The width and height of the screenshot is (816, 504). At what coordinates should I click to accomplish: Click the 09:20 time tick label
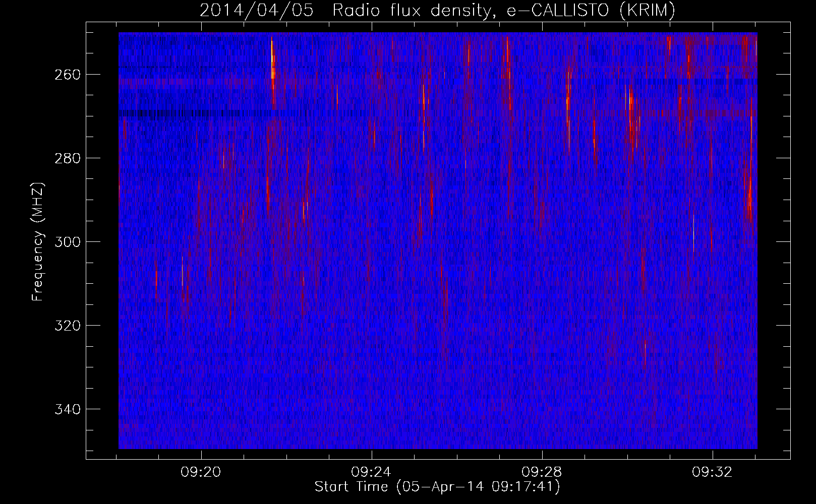tap(201, 472)
